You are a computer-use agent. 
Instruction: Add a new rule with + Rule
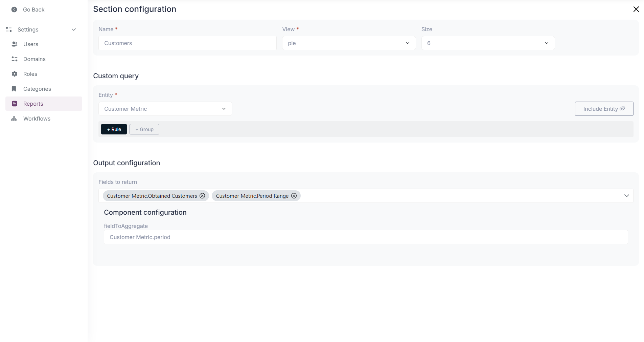114,129
